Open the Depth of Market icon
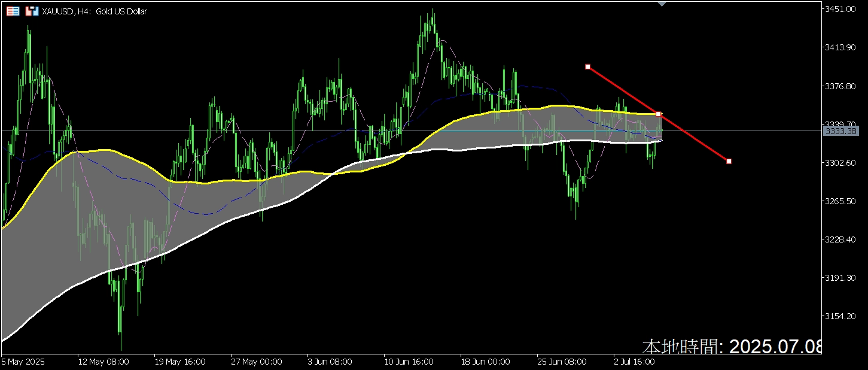The image size is (868, 370). 12,11
